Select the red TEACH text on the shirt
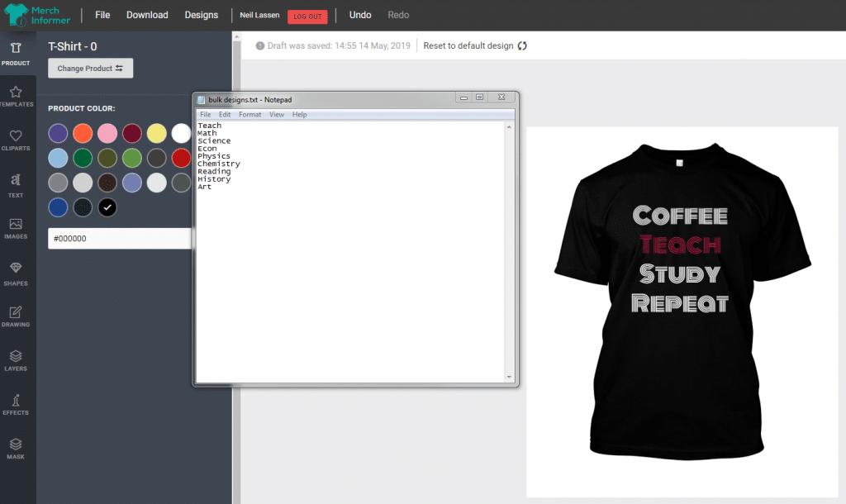 680,245
